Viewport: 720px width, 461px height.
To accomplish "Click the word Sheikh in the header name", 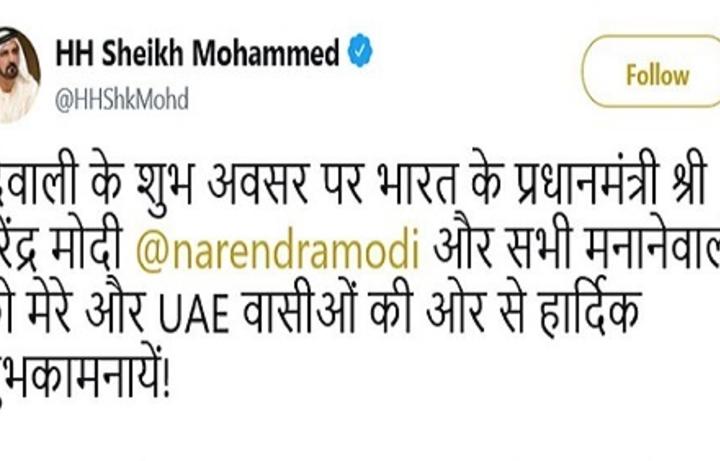I will click(x=143, y=52).
